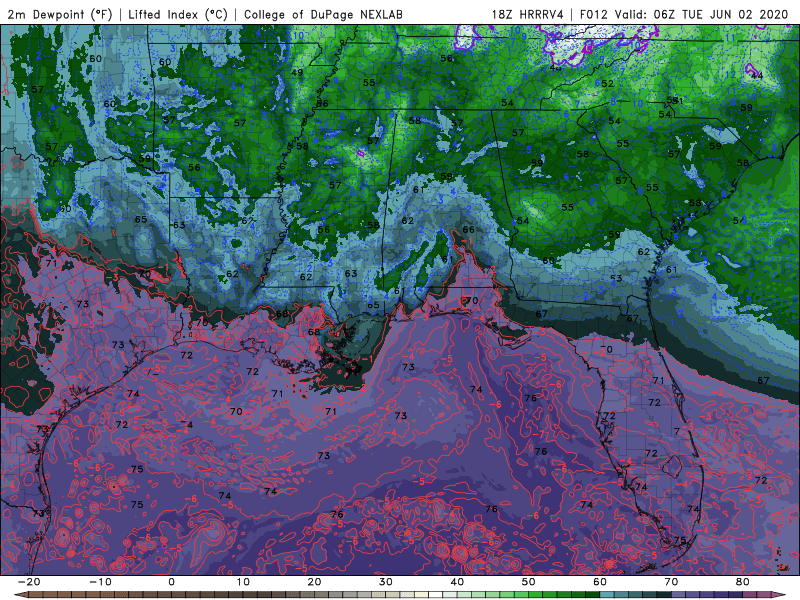This screenshot has width=800, height=600.
Task: Click the "Lifted Index (°C)" title text
Action: 178,15
